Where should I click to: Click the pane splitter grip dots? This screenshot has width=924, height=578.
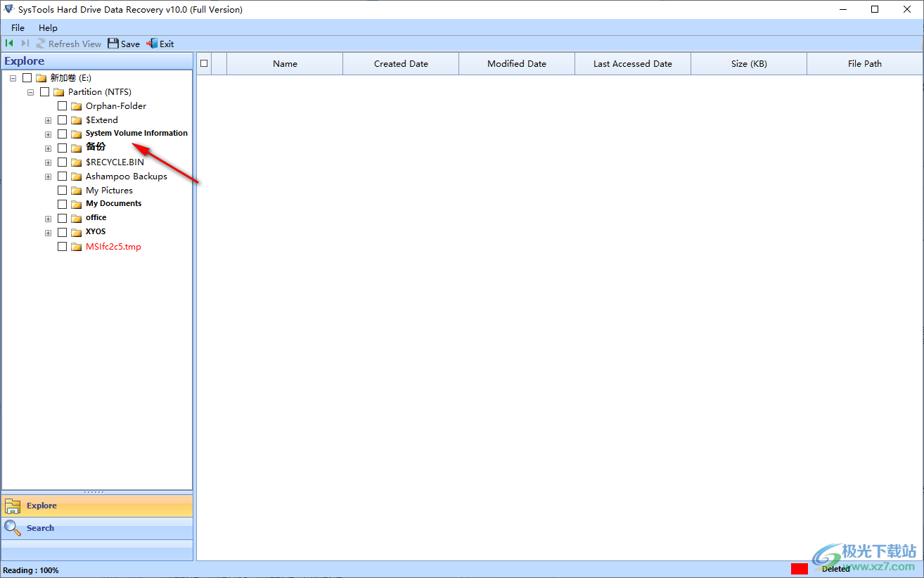click(x=94, y=492)
